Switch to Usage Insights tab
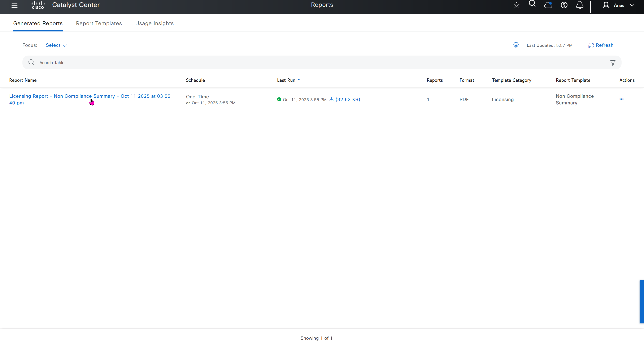The width and height of the screenshot is (644, 347). point(154,23)
